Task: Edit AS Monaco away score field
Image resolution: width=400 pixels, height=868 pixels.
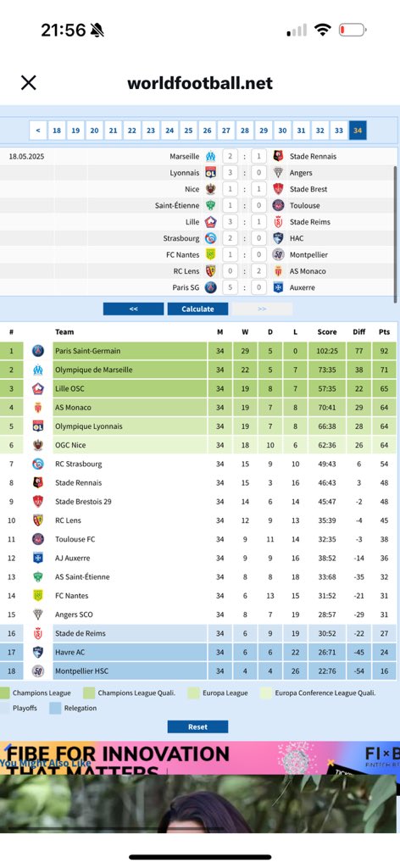Action: (x=259, y=271)
